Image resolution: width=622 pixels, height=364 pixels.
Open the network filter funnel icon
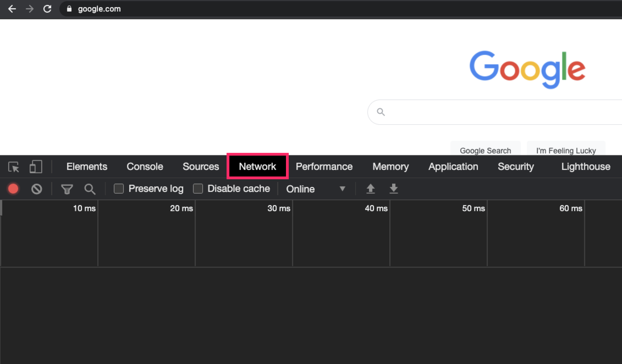coord(67,189)
